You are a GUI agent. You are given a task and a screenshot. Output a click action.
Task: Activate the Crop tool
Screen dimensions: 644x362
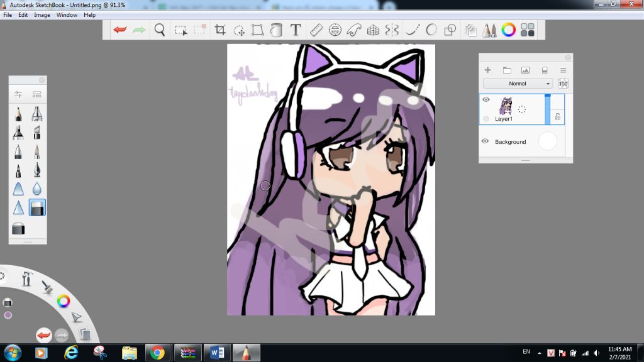click(x=220, y=30)
